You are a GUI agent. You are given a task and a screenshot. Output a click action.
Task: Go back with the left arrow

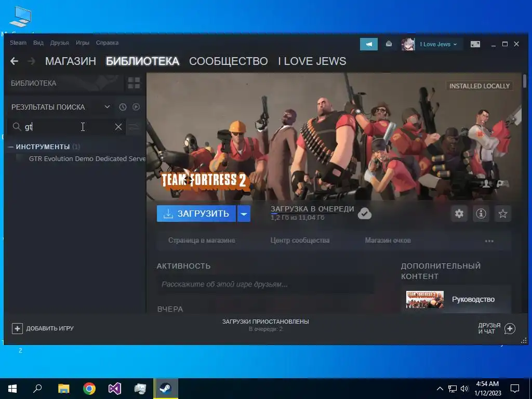[14, 61]
